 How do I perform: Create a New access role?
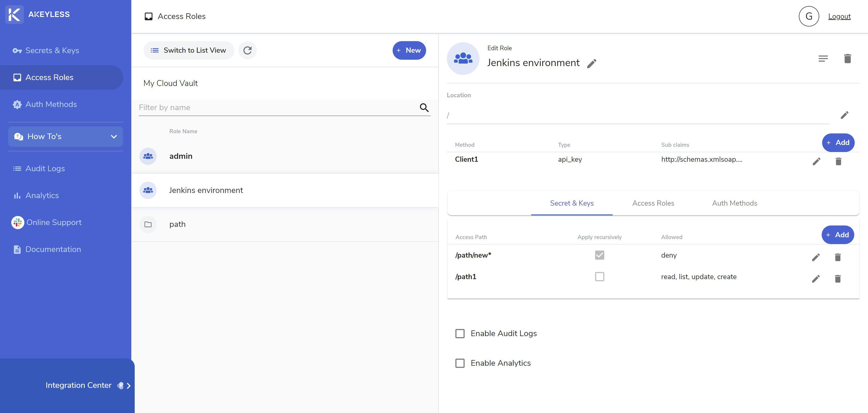click(x=409, y=50)
